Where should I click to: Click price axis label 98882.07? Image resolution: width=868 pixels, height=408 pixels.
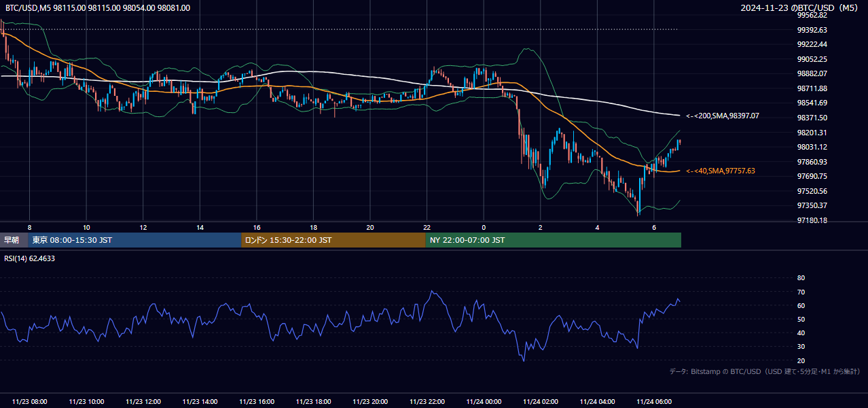tap(812, 73)
